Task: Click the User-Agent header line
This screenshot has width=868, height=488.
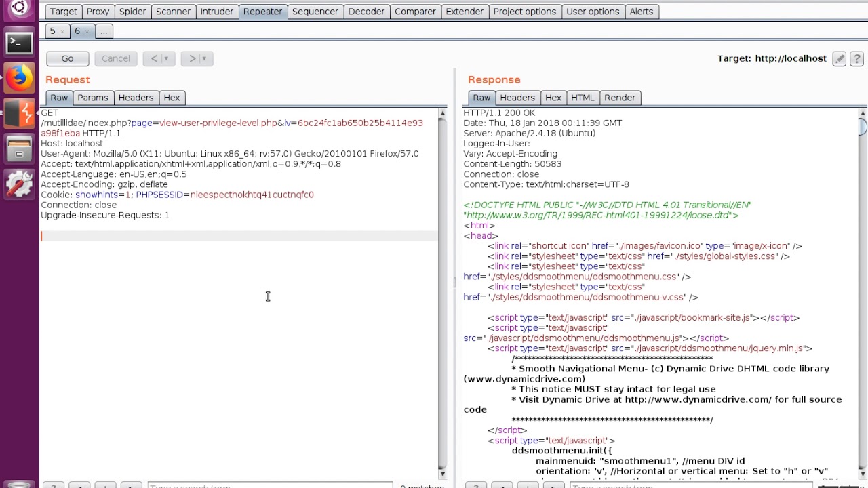Action: pos(230,154)
